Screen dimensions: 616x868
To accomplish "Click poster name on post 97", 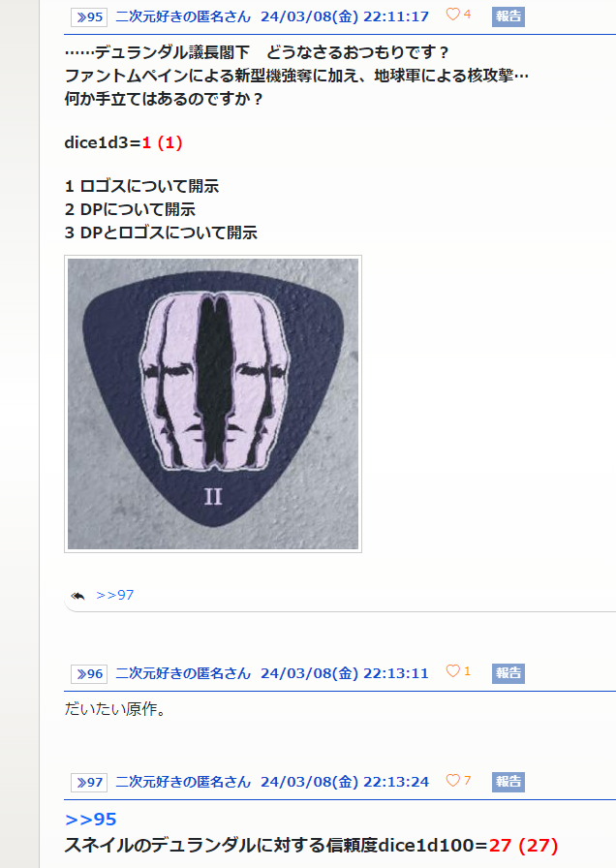I will [183, 782].
